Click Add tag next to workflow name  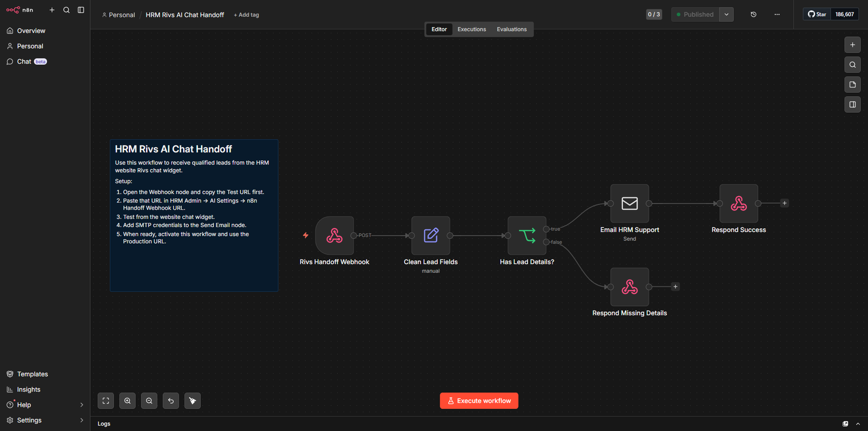pos(246,15)
